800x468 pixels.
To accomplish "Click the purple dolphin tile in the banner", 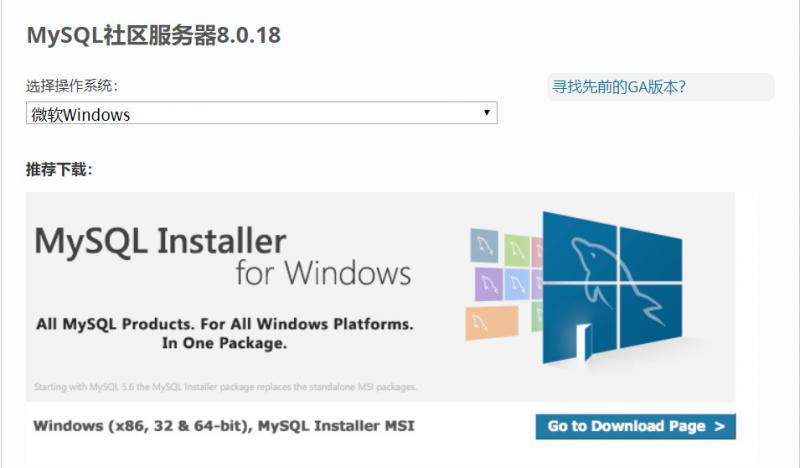I will click(x=489, y=284).
